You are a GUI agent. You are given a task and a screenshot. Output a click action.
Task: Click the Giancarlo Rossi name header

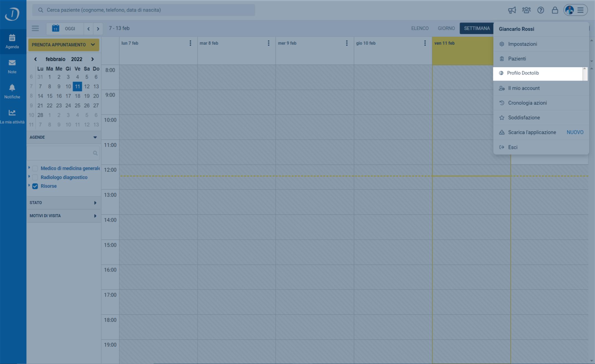pyautogui.click(x=516, y=29)
